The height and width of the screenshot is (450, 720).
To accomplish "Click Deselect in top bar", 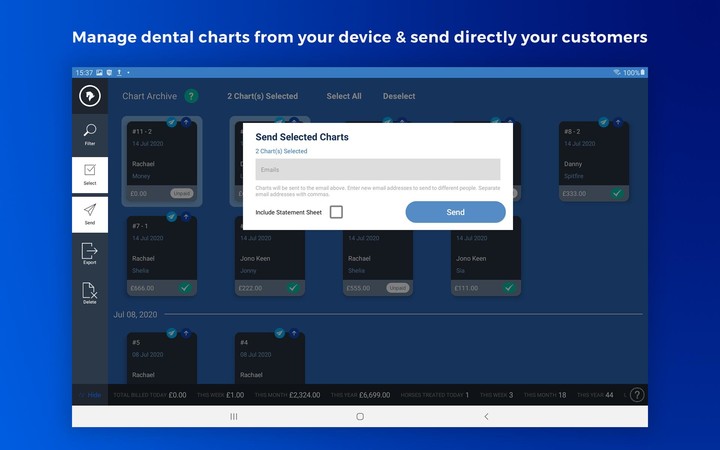I will 399,96.
